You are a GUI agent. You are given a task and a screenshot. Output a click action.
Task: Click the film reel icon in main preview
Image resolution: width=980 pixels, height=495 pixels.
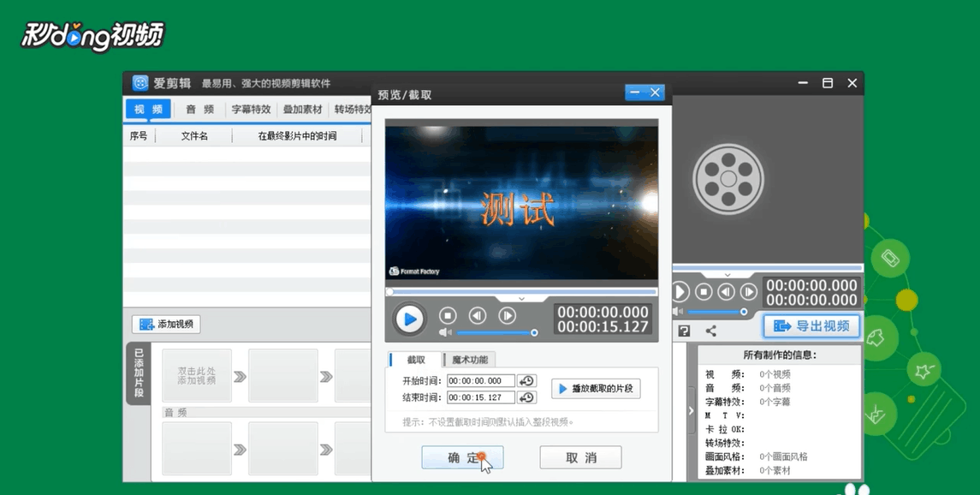tap(728, 179)
